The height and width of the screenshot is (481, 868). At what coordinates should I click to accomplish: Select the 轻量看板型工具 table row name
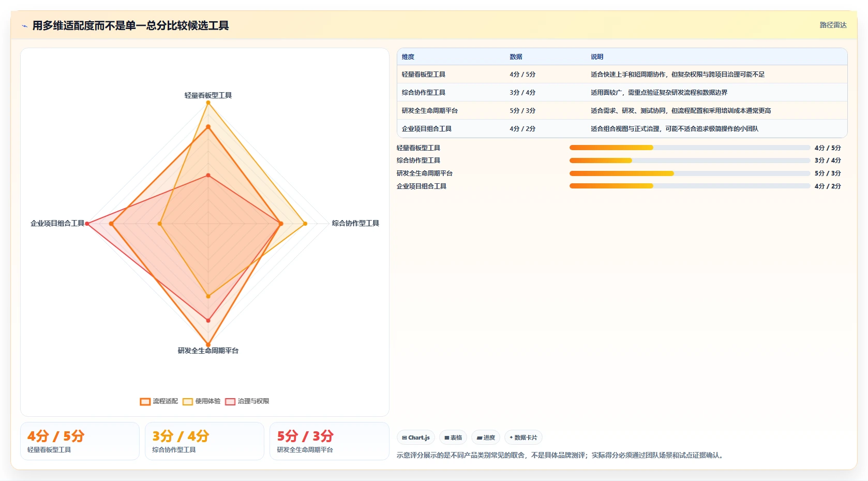[x=424, y=75]
